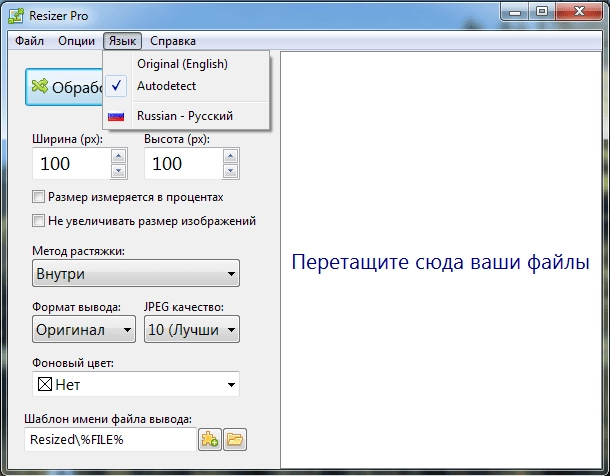Click the Autodetect checkmark icon
Screen dimensions: 610x476
click(116, 86)
